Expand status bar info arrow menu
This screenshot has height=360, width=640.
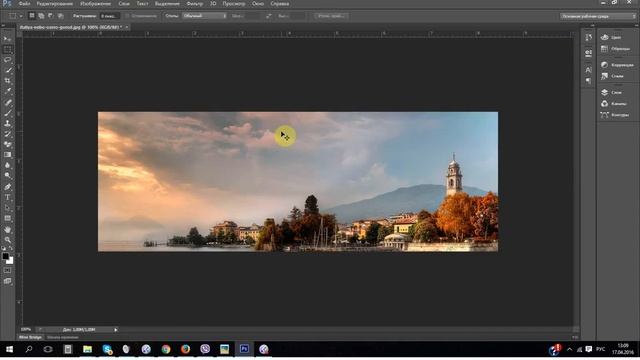click(x=116, y=329)
